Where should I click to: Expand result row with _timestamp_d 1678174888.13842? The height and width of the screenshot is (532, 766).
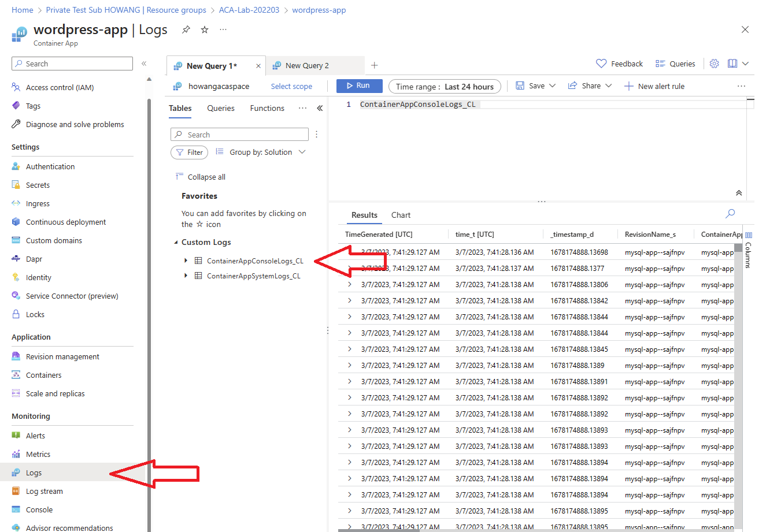coord(350,300)
